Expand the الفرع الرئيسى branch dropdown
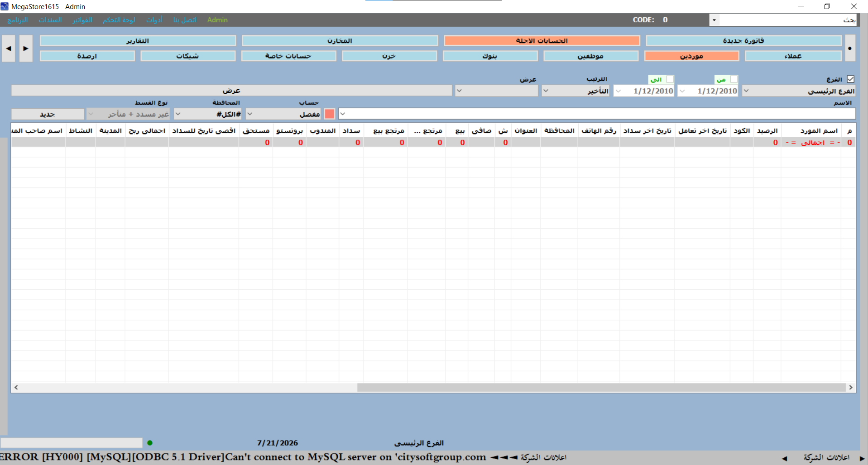The image size is (868, 465). [x=746, y=91]
